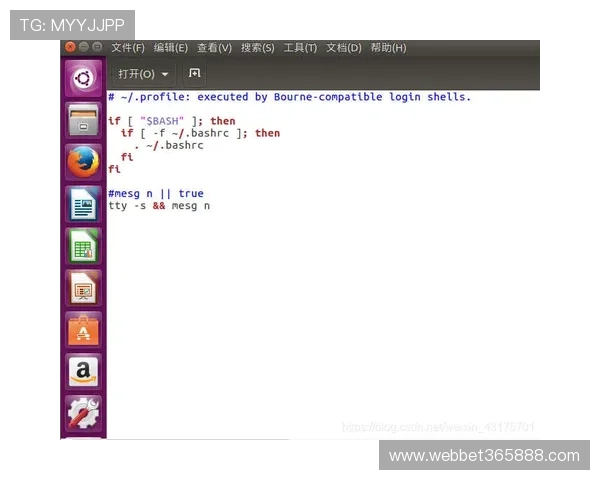
Task: Open the 编辑(E) menu
Action: click(x=170, y=47)
